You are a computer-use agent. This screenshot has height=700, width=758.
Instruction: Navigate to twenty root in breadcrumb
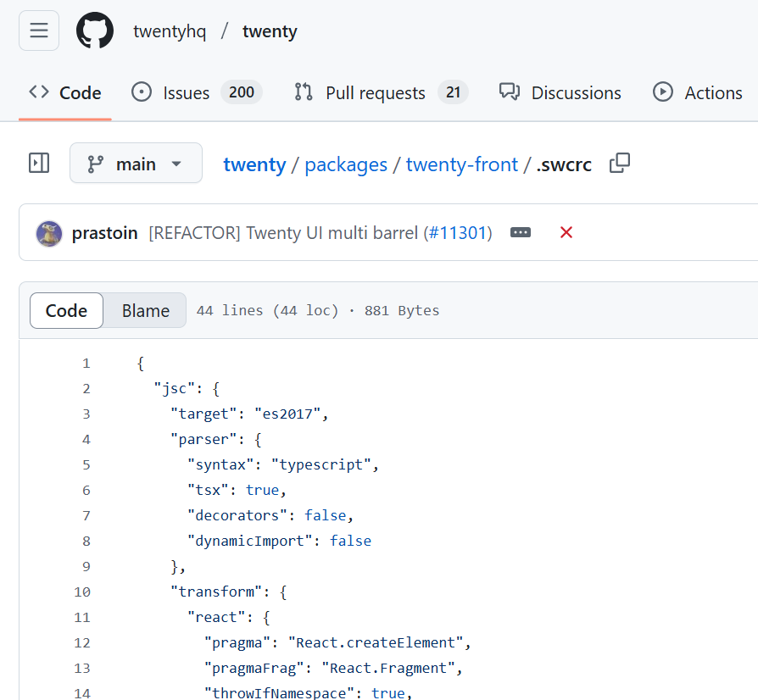point(254,164)
